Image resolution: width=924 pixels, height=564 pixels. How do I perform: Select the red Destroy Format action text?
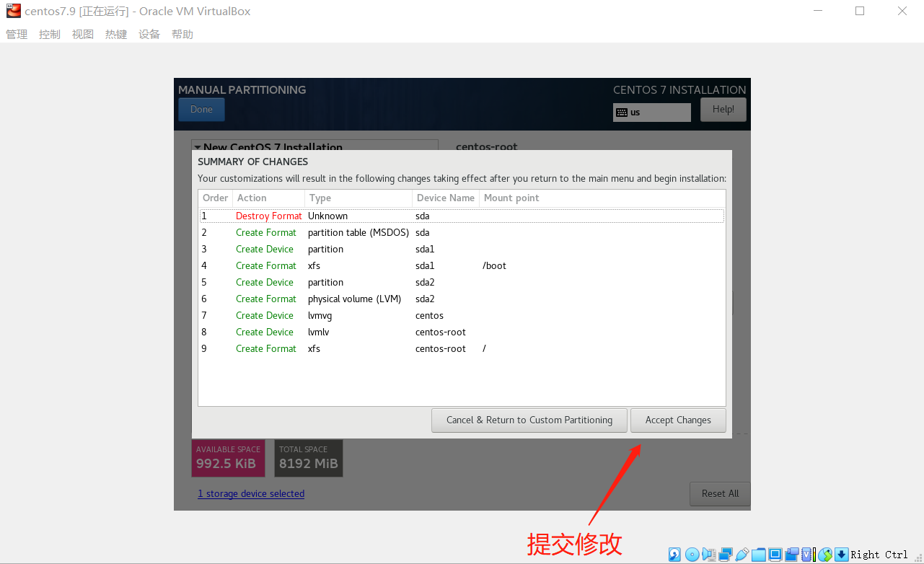269,216
